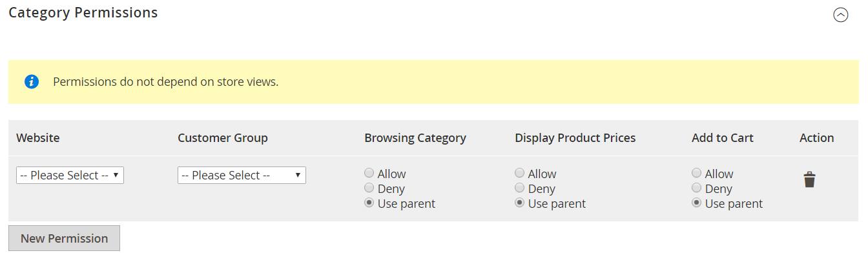This screenshot has width=868, height=262.
Task: Open the Customer Group dropdown
Action: tap(242, 176)
